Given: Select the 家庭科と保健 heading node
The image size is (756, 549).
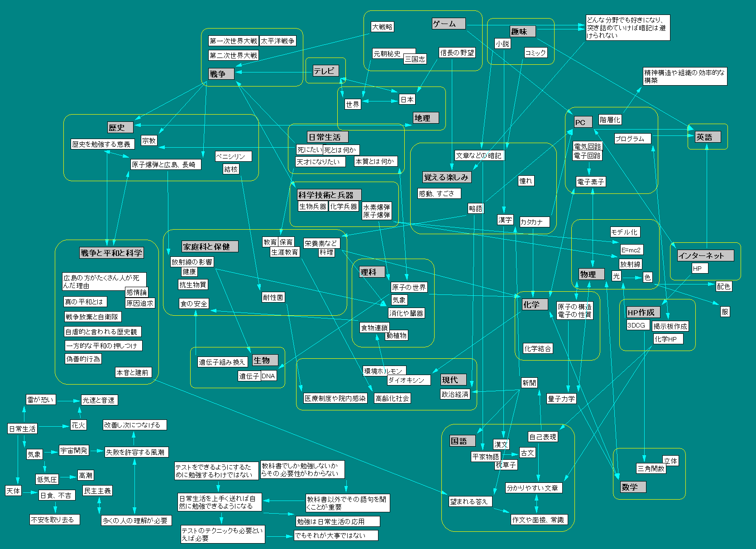Looking at the screenshot, I should 210,246.
